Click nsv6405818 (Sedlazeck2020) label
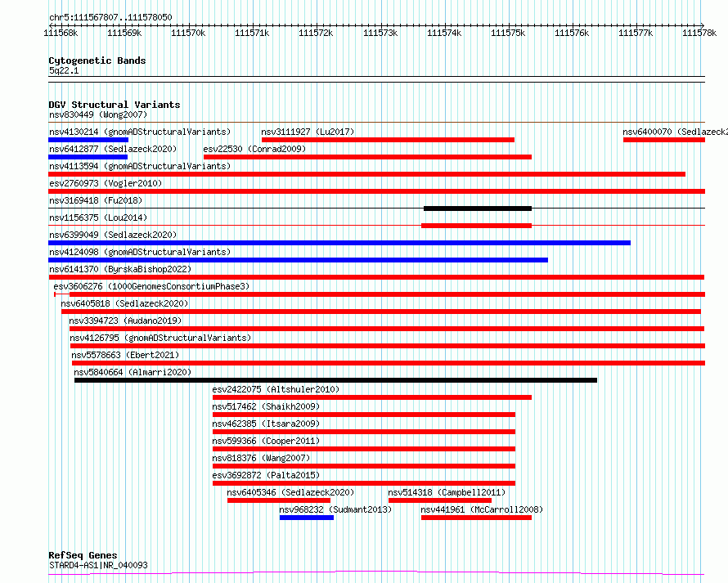This screenshot has height=583, width=728. pyautogui.click(x=124, y=303)
